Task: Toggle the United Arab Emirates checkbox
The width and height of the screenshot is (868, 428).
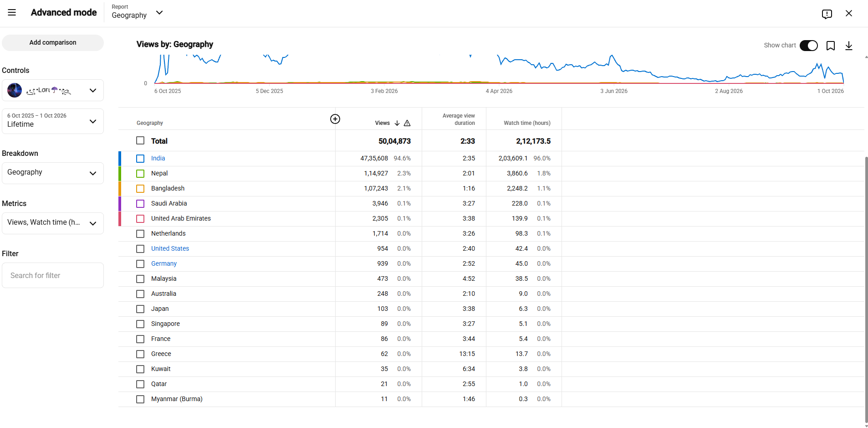Action: click(x=140, y=219)
